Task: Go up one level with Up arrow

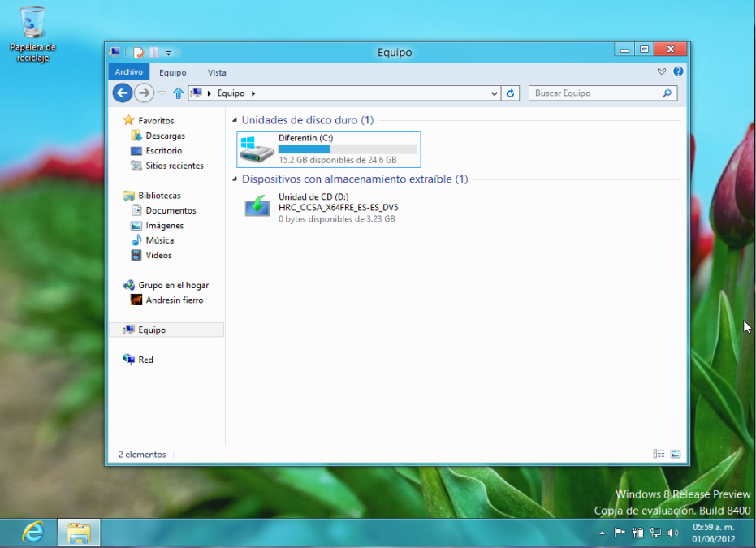Action: (178, 93)
